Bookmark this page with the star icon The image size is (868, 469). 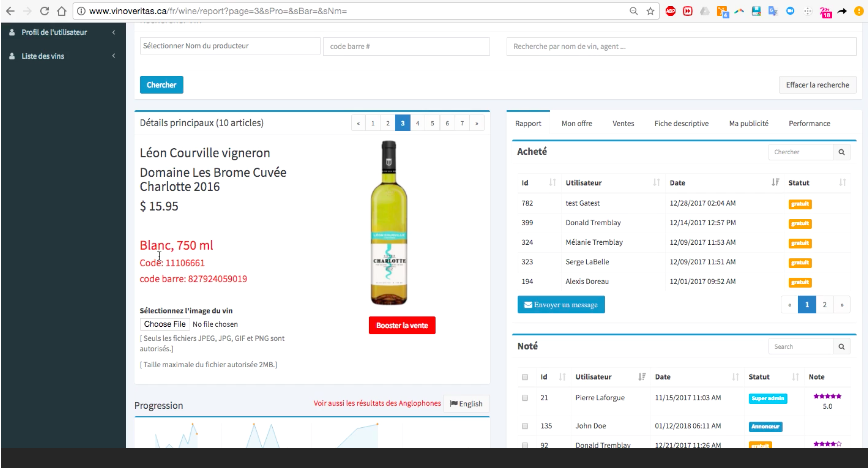coord(650,11)
